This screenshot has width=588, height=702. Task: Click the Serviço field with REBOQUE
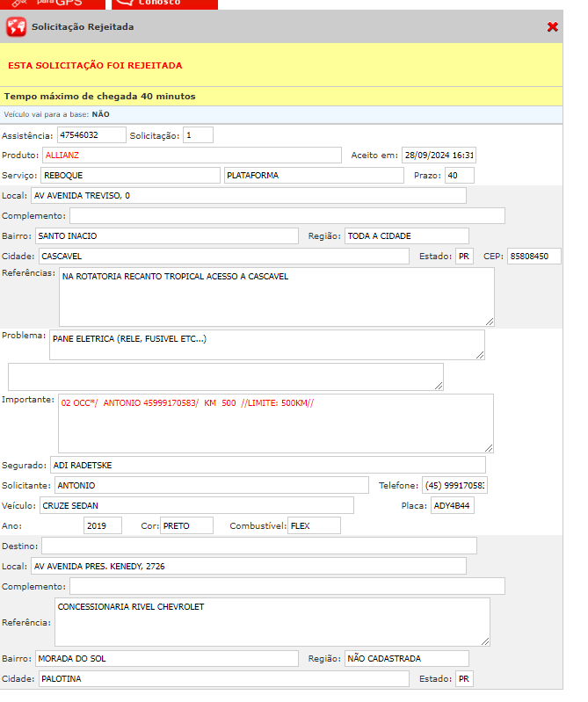[x=129, y=176]
